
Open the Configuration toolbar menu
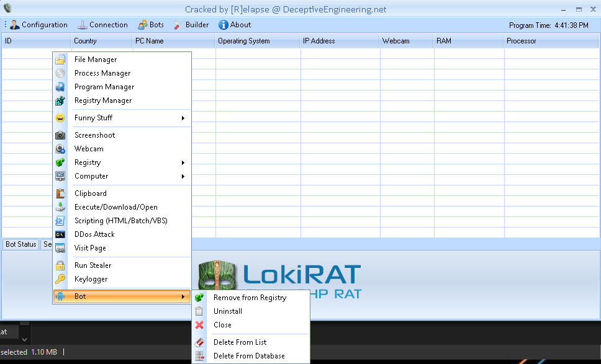coord(38,25)
